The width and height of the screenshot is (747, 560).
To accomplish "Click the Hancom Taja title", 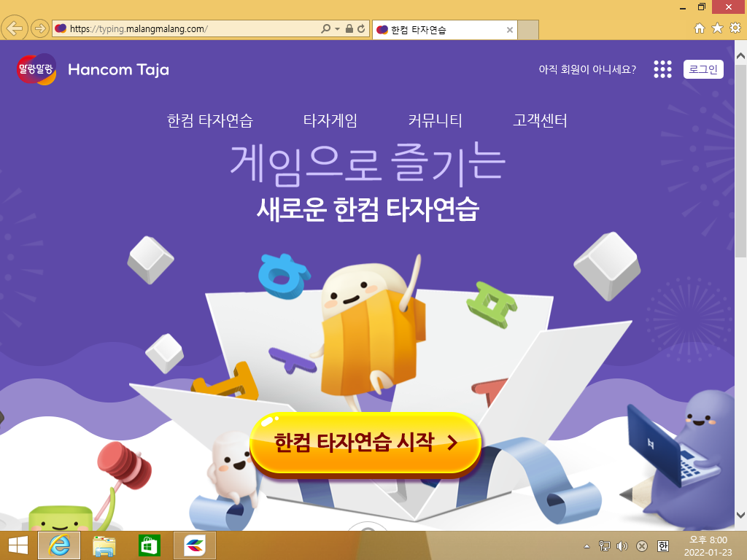I will pyautogui.click(x=119, y=70).
